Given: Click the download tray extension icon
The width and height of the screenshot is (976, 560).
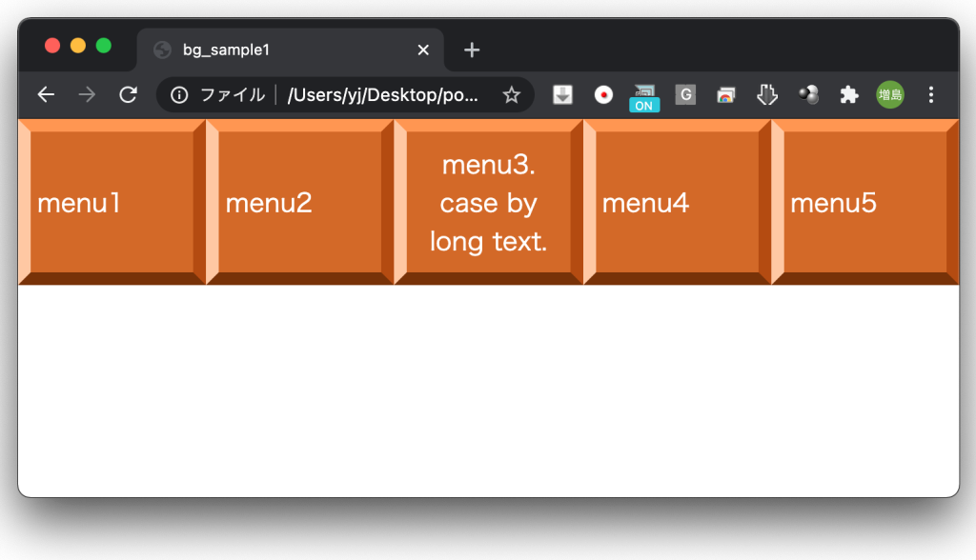Looking at the screenshot, I should tap(563, 94).
